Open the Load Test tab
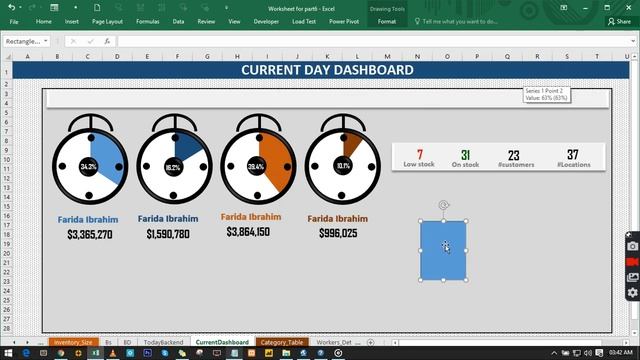Screen dimensions: 640x360 (304, 22)
